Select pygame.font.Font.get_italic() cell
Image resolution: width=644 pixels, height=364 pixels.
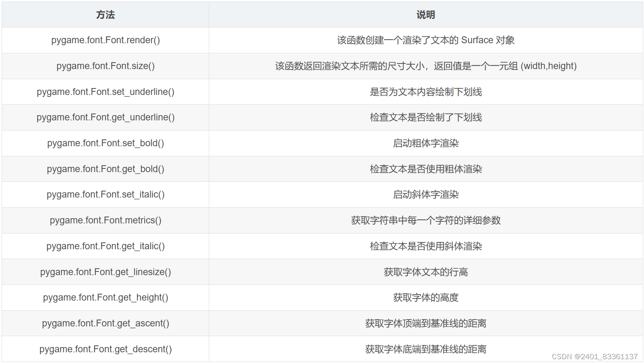[x=105, y=246]
